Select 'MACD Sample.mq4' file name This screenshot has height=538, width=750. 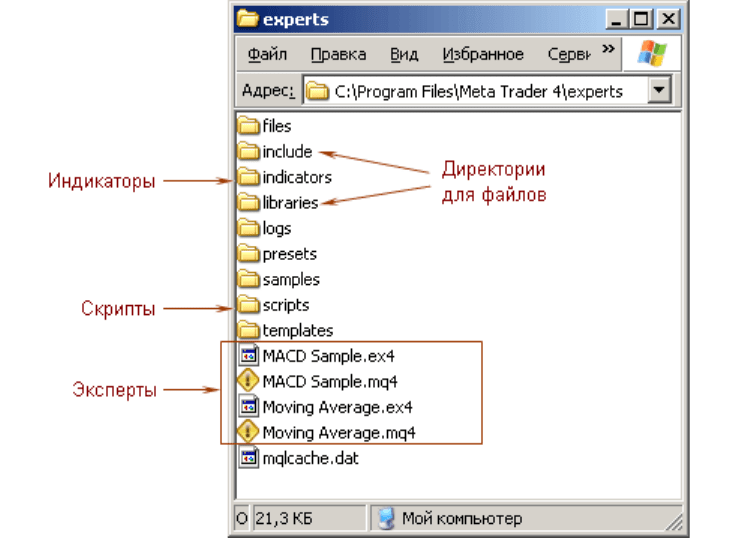[x=330, y=382]
